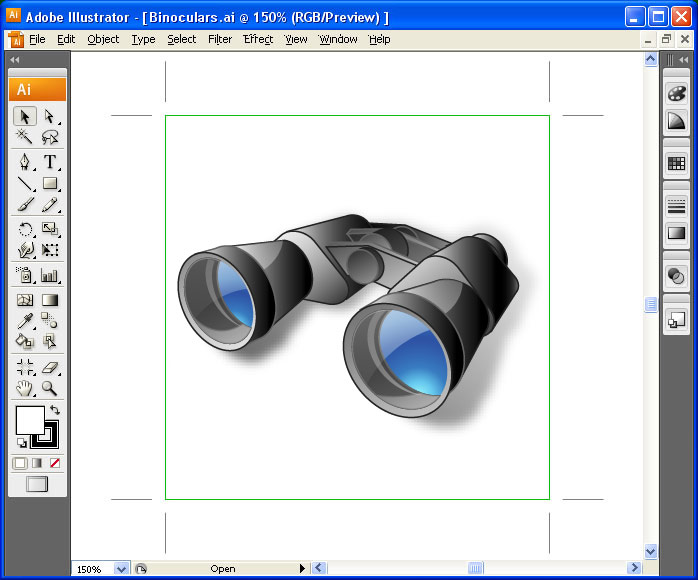Pick the Magic Wand tool
This screenshot has height=580, width=698.
26,138
